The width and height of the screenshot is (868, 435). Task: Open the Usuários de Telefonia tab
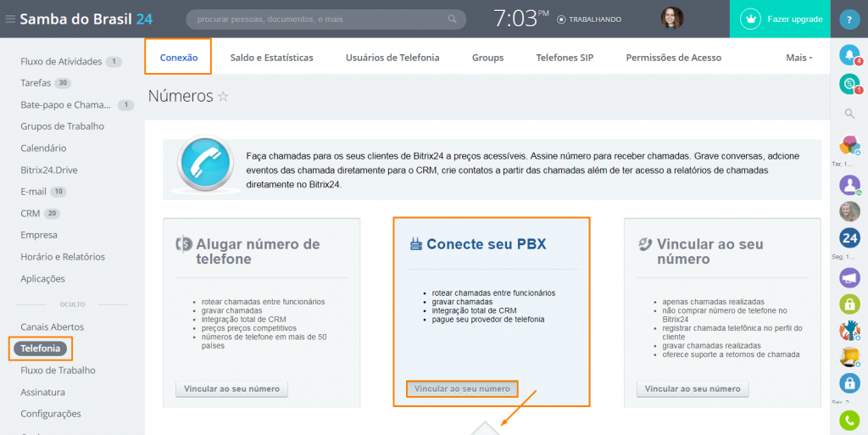[392, 58]
